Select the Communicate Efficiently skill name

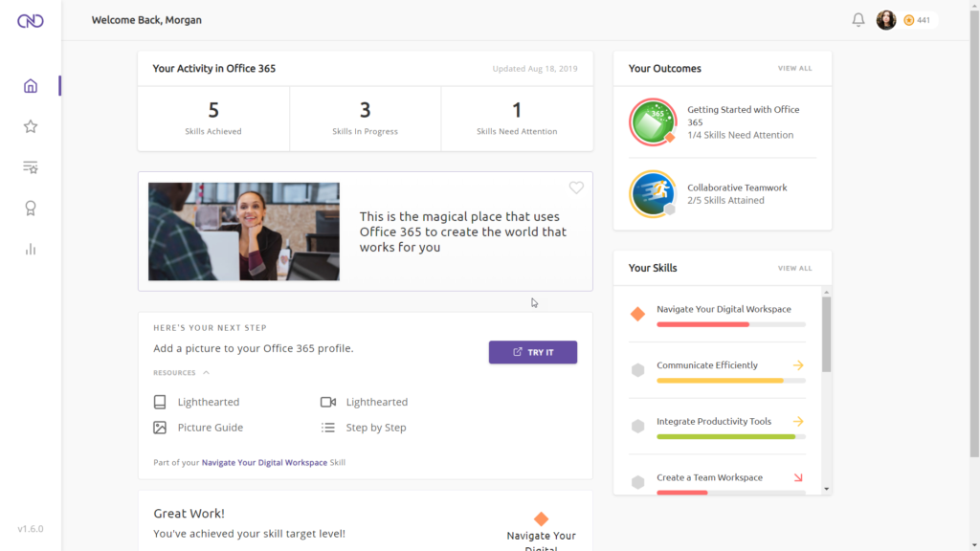coord(707,365)
